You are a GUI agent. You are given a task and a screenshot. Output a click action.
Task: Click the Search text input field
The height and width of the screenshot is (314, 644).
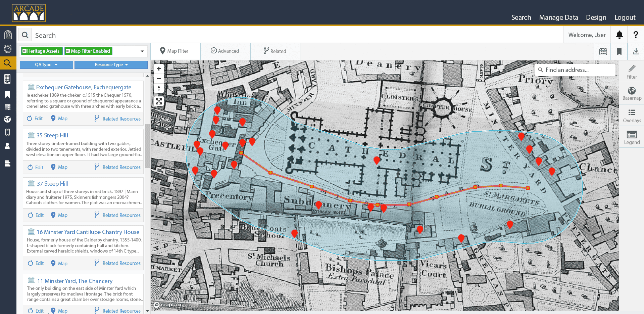point(297,35)
